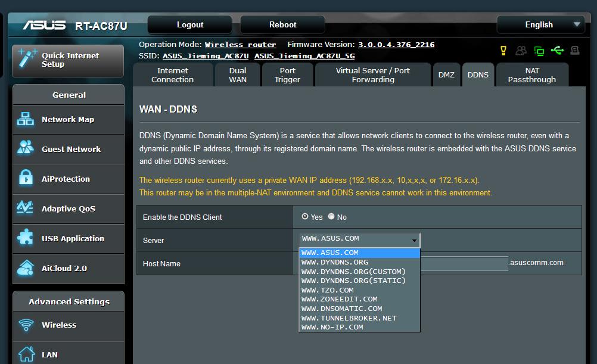Open firmware version 3.0.0.4.376_2216 link
This screenshot has height=364, width=597.
396,45
